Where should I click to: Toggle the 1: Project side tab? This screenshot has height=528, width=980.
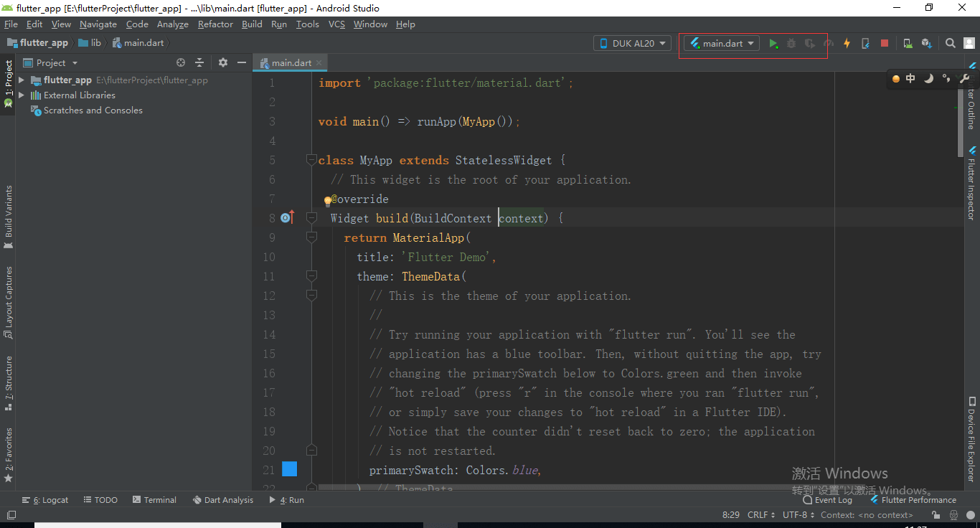pyautogui.click(x=9, y=83)
